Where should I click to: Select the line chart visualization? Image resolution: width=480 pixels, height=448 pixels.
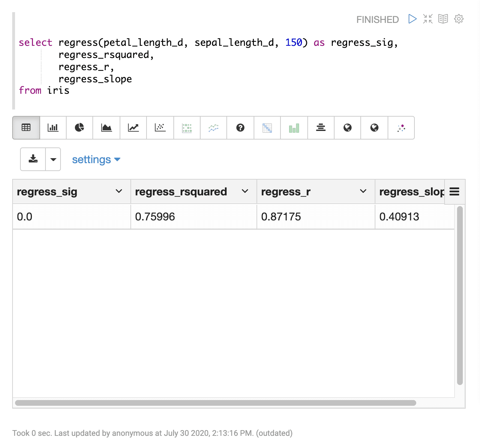coord(133,128)
